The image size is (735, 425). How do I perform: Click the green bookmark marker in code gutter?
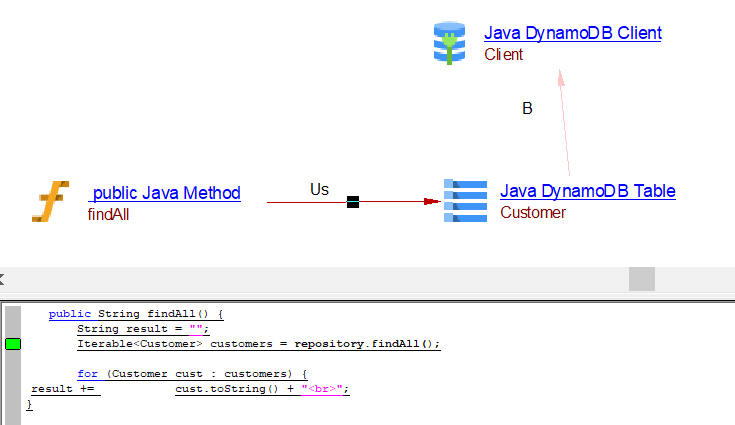13,344
